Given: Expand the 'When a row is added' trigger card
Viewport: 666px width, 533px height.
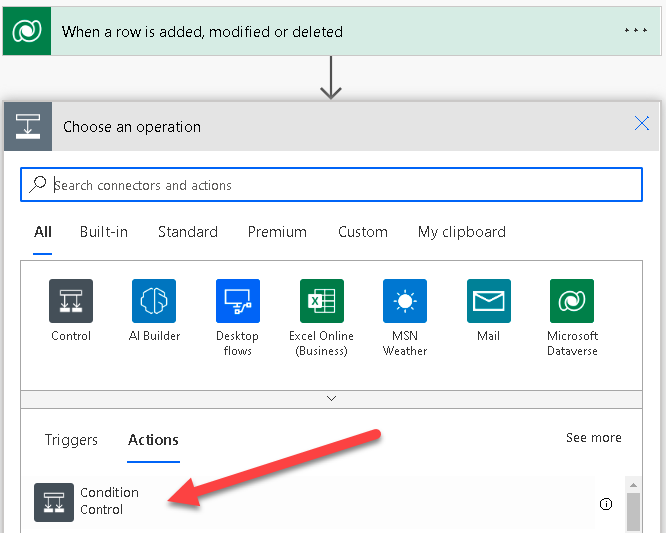Looking at the screenshot, I should click(x=332, y=31).
